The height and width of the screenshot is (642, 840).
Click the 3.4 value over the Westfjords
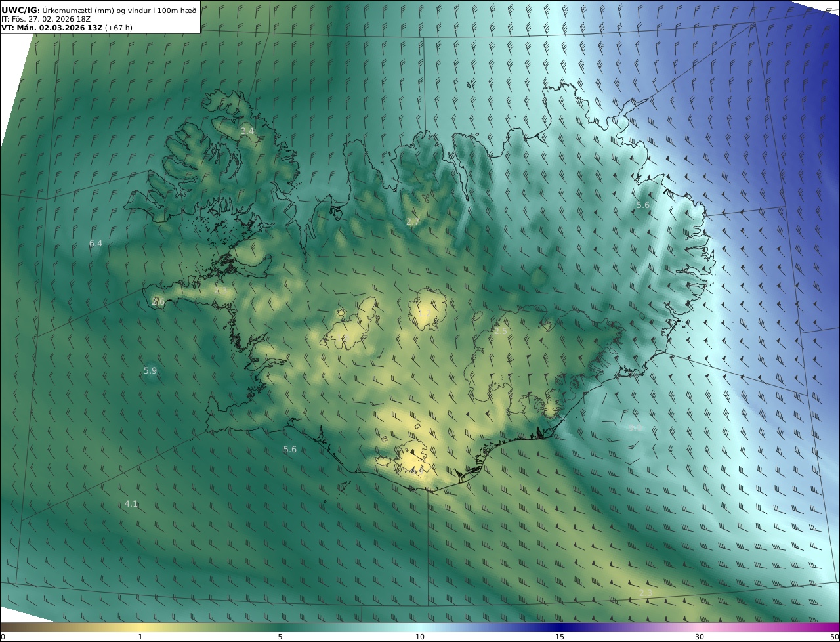point(247,131)
